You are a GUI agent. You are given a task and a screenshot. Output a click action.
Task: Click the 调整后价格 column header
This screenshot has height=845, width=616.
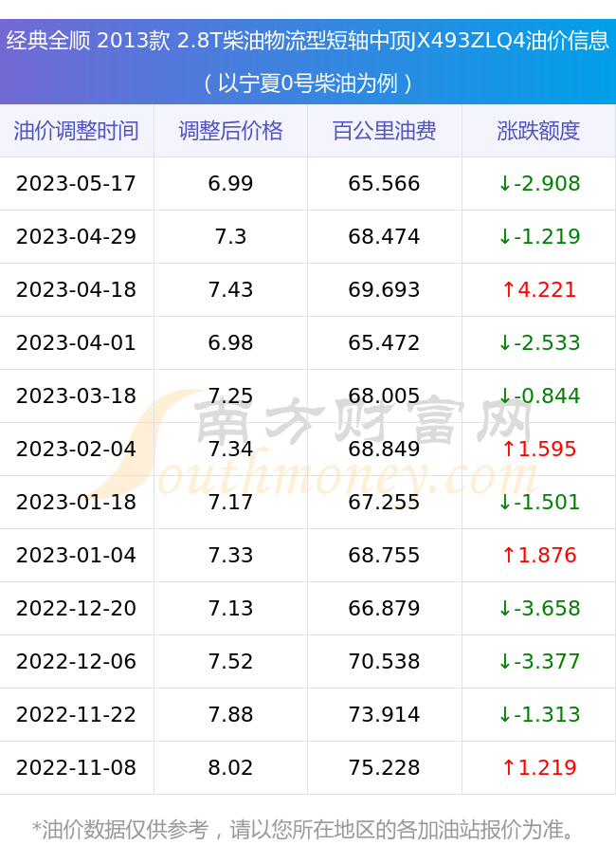tap(230, 131)
